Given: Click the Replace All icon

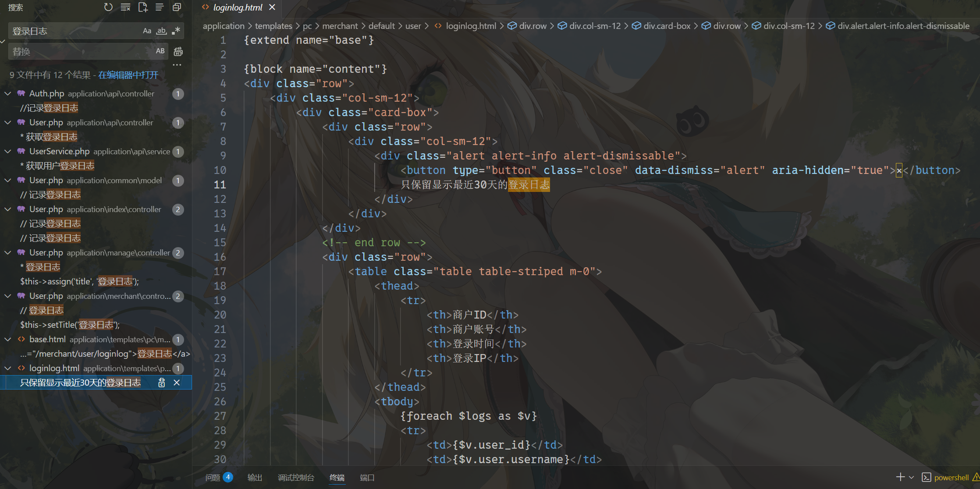Looking at the screenshot, I should pyautogui.click(x=178, y=52).
